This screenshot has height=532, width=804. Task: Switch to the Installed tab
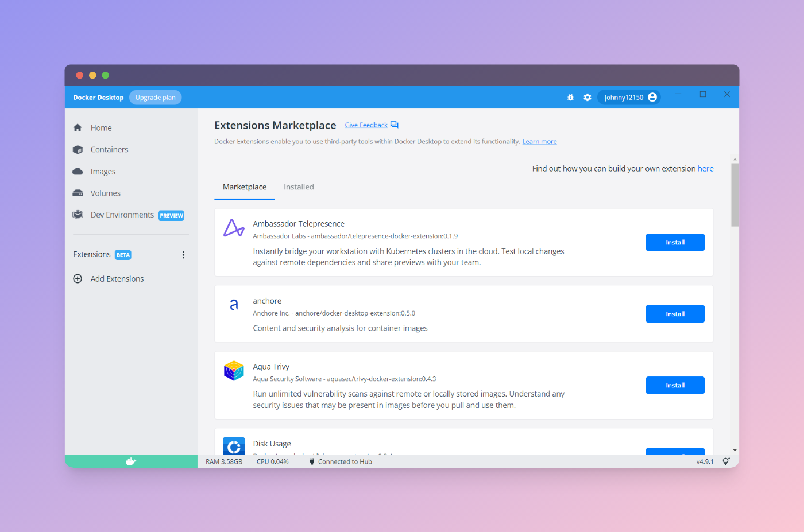pos(299,187)
